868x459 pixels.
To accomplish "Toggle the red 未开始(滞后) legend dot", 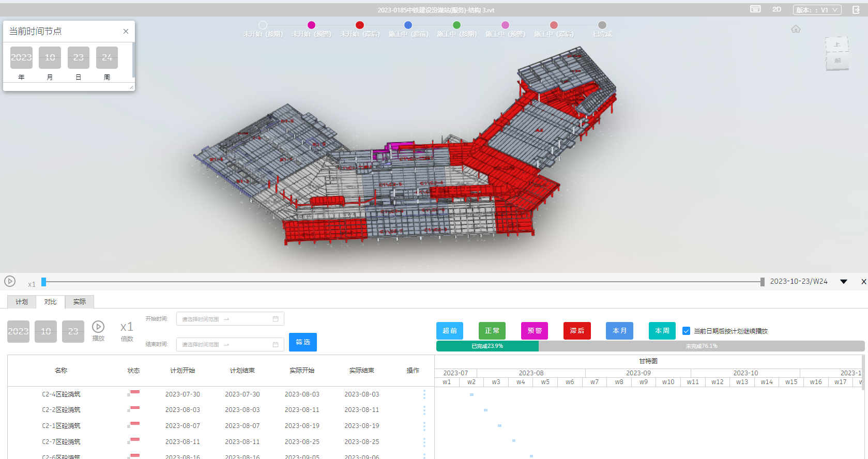I will [360, 25].
